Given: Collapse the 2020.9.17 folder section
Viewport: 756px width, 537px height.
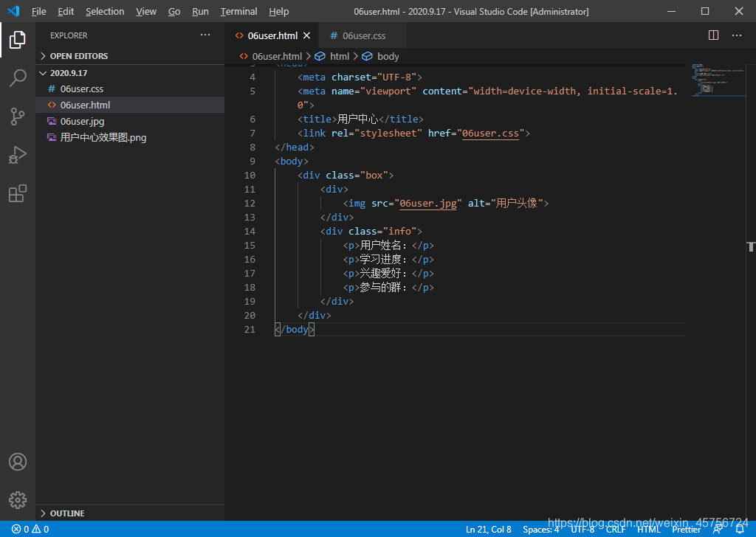Looking at the screenshot, I should [x=130, y=73].
